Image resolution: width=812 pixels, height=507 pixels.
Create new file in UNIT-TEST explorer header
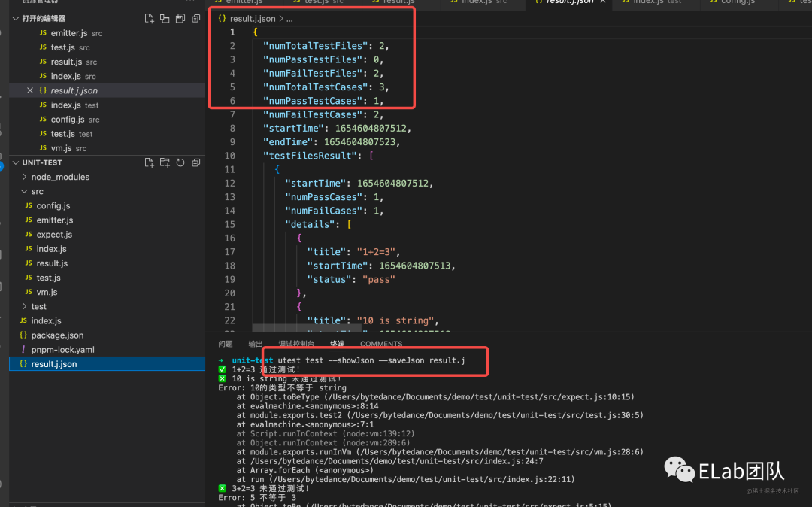point(149,162)
